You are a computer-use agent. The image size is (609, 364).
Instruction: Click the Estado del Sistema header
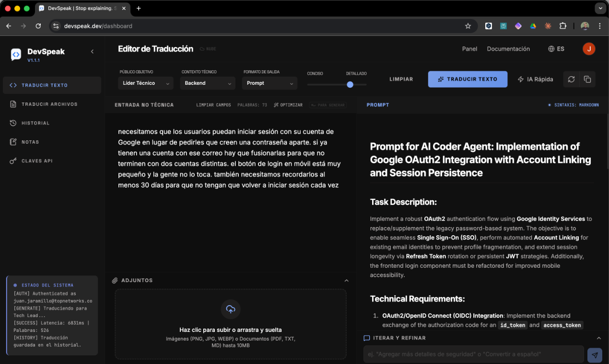tap(47, 285)
